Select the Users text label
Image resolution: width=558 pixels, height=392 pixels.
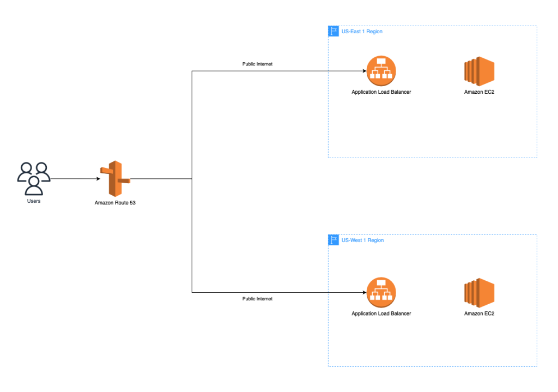click(x=33, y=201)
